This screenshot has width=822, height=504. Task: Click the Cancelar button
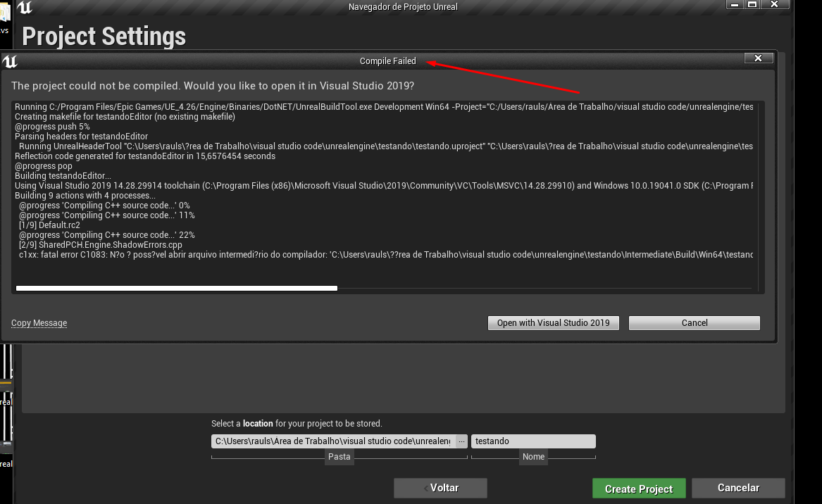pyautogui.click(x=738, y=488)
